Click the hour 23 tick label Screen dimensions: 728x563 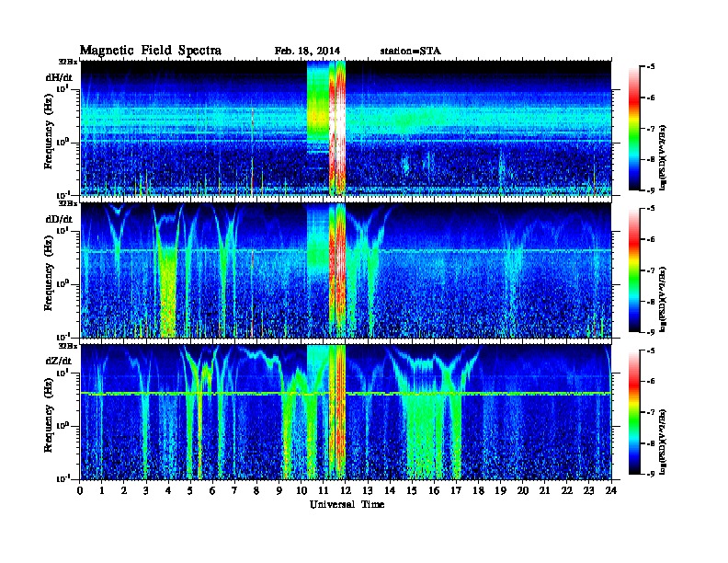(589, 490)
